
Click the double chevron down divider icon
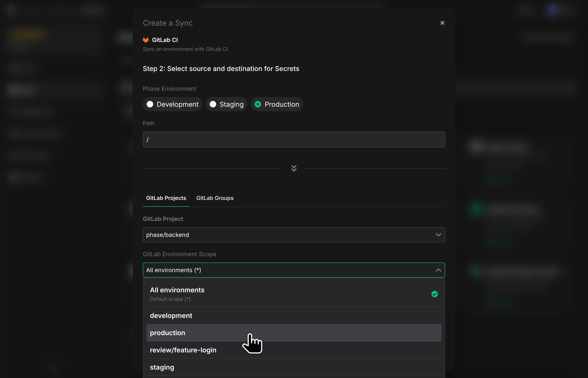[x=294, y=168]
